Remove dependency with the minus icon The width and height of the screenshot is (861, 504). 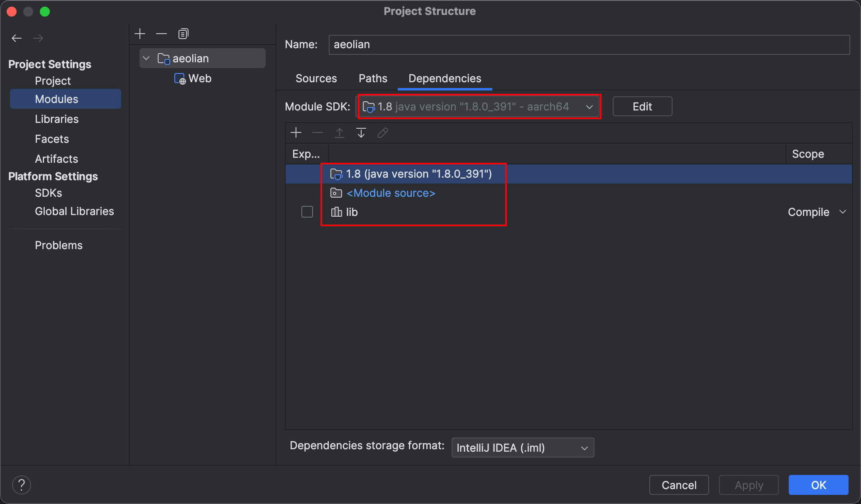click(x=318, y=133)
